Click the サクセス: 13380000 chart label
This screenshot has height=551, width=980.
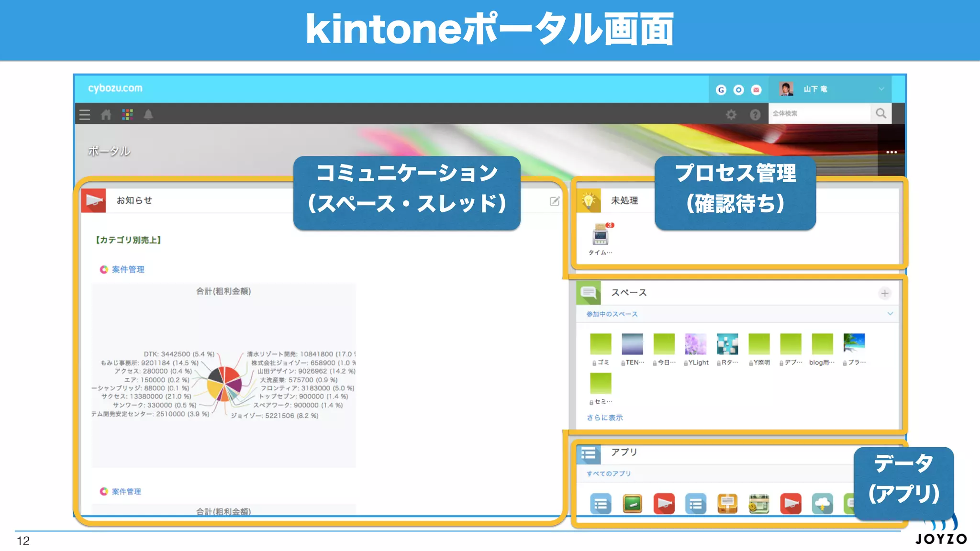[x=146, y=396]
